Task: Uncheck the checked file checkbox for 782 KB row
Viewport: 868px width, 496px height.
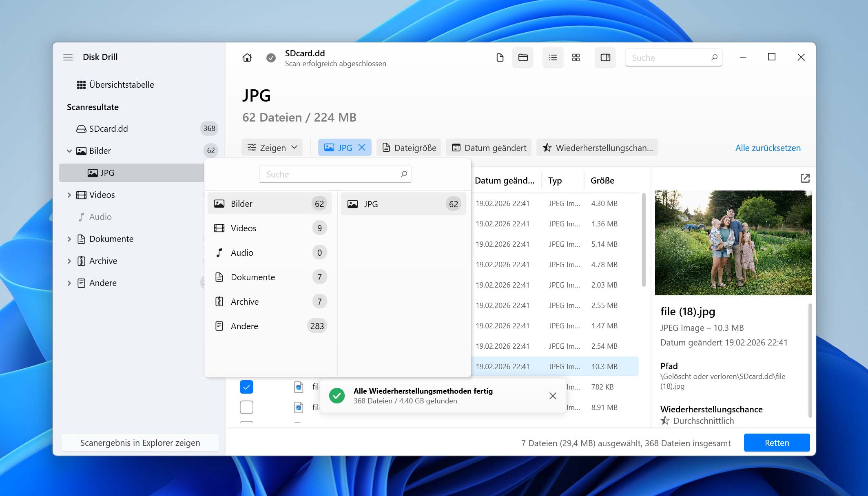Action: 246,387
